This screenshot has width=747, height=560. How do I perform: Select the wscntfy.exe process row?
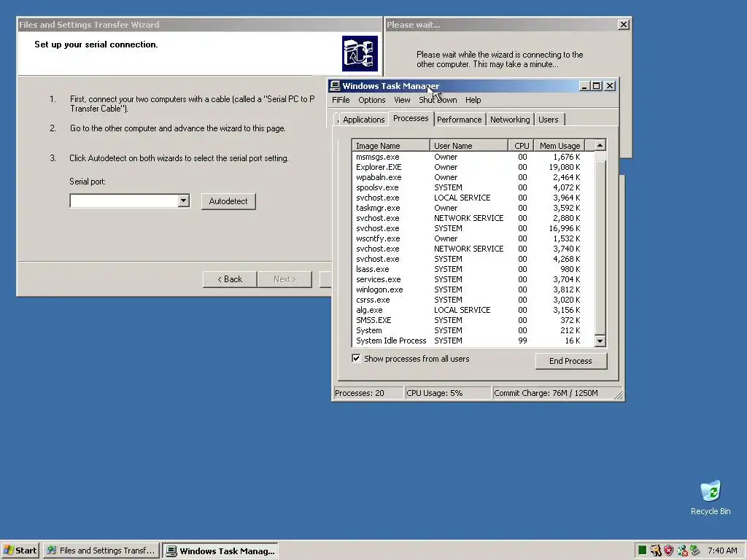[473, 238]
